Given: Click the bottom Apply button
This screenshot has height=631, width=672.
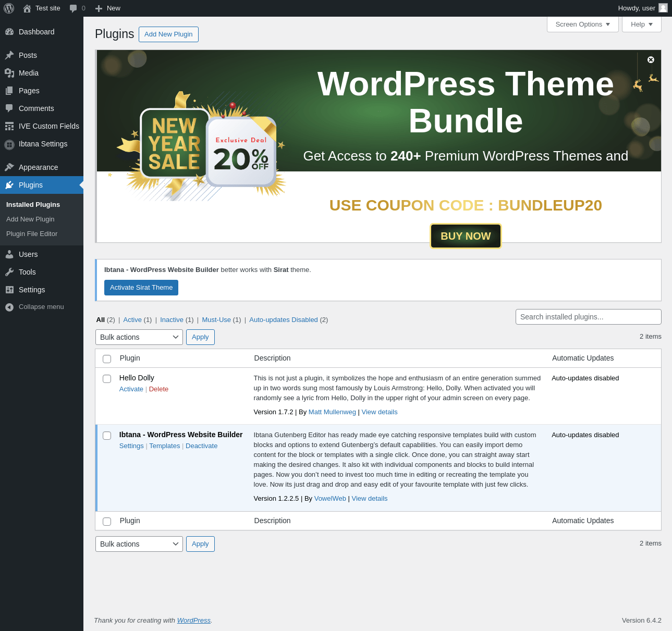Looking at the screenshot, I should [200, 544].
